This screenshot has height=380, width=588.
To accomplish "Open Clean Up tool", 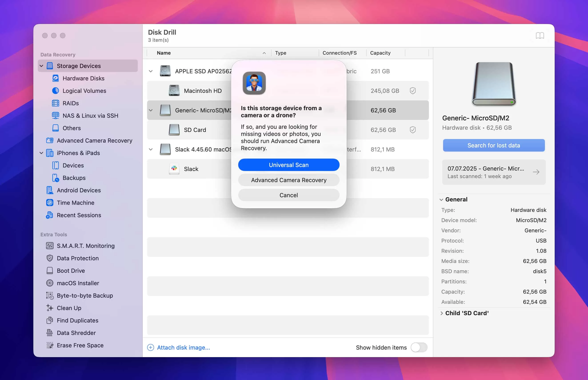I will pyautogui.click(x=69, y=308).
